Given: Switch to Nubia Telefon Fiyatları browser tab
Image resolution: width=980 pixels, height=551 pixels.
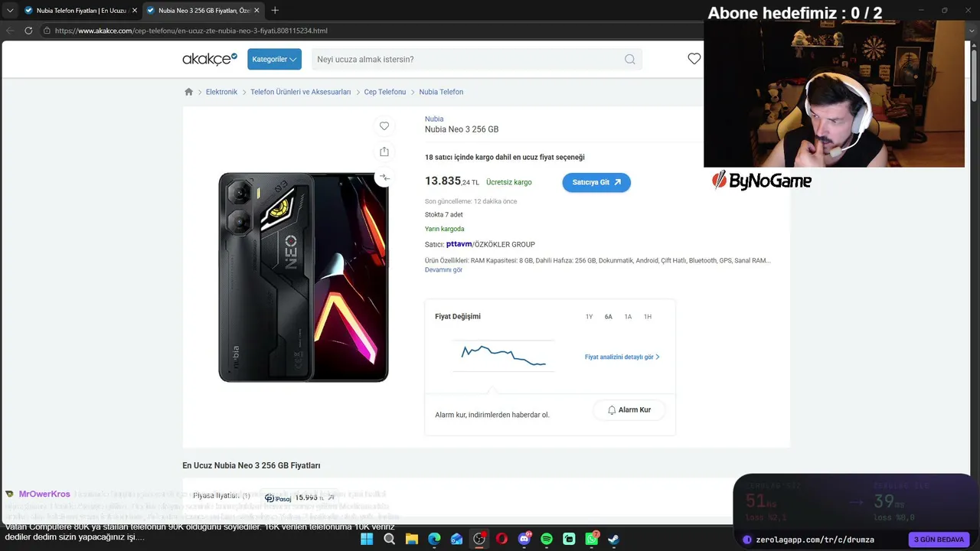Looking at the screenshot, I should point(80,11).
